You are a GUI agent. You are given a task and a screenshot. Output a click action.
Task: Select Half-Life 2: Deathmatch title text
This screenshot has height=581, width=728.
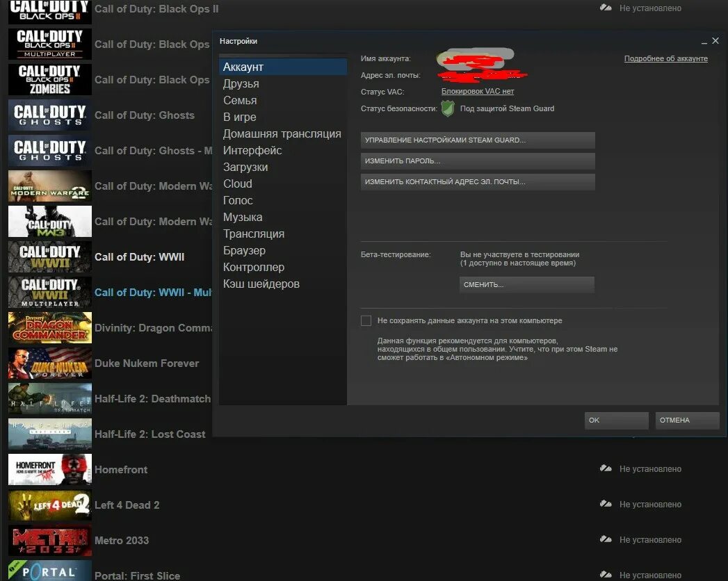coord(153,399)
